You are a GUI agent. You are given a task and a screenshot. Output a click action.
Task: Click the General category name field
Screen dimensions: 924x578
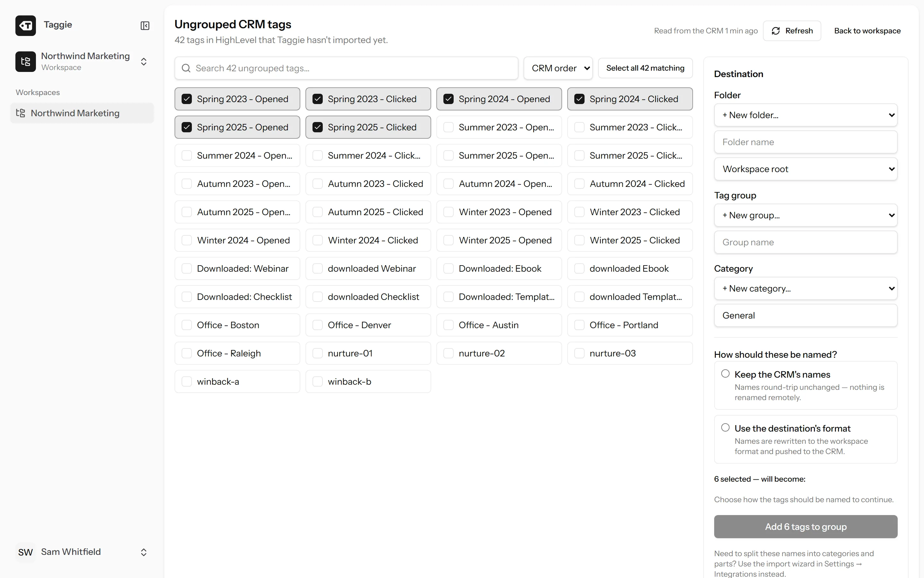[806, 315]
